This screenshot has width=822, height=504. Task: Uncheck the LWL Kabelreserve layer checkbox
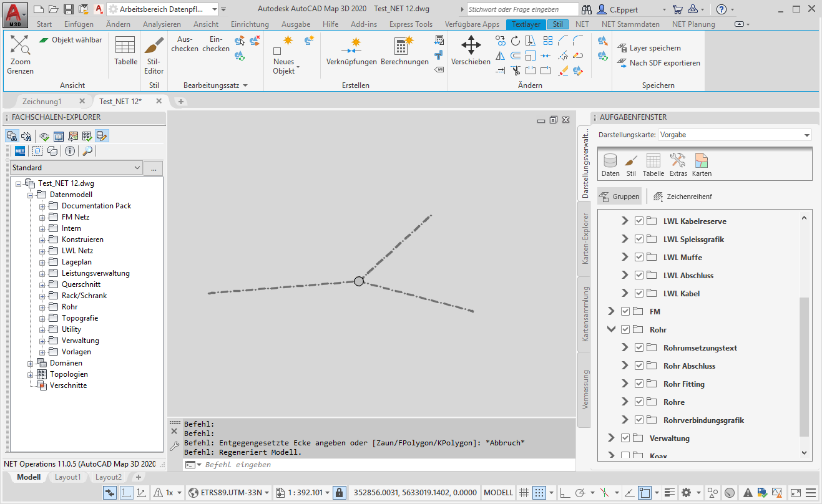click(x=639, y=221)
